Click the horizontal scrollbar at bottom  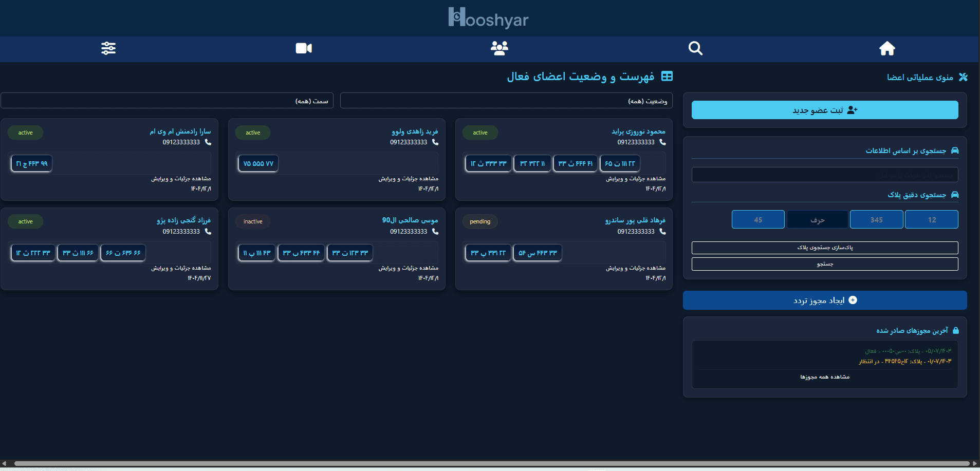tap(488, 463)
